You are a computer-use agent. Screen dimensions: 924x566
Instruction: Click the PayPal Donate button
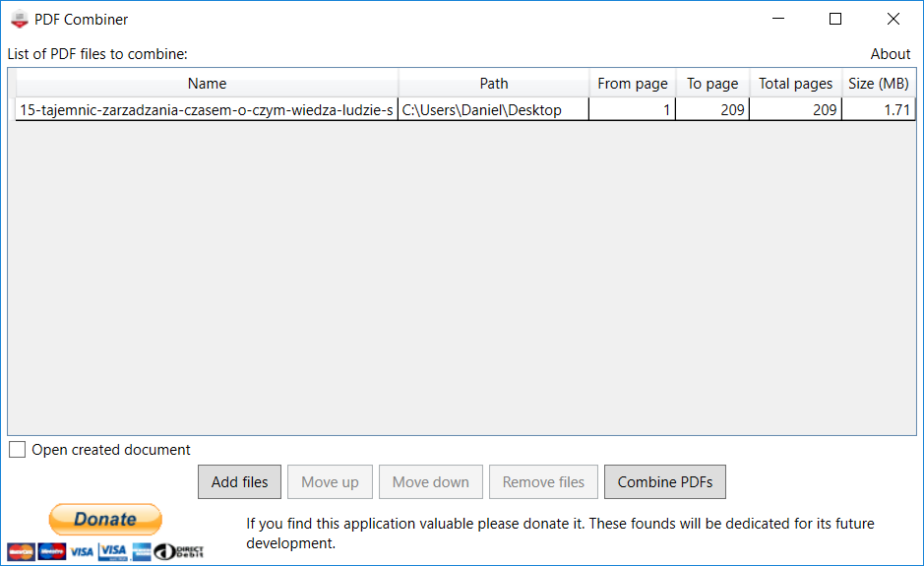click(105, 520)
